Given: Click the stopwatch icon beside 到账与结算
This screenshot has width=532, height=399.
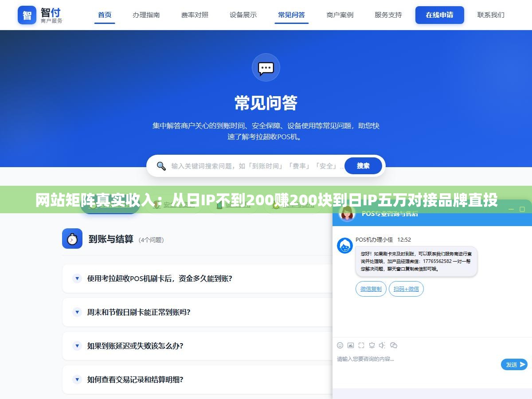Looking at the screenshot, I should 72,239.
